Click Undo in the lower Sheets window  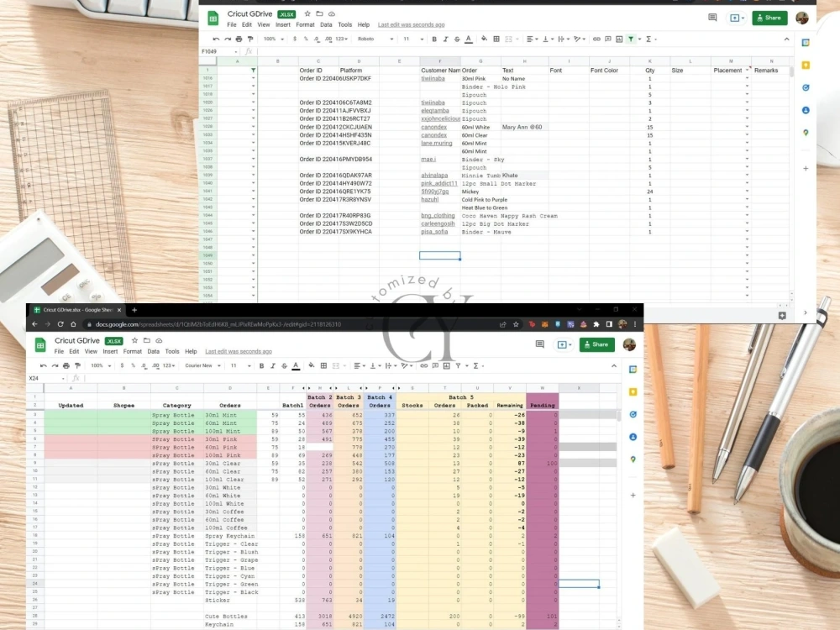[44, 366]
